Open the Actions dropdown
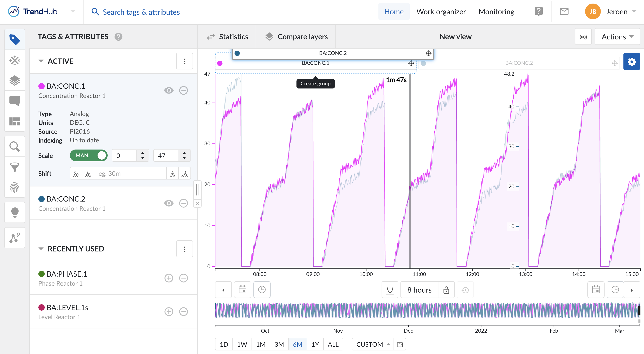Image resolution: width=644 pixels, height=354 pixels. tap(617, 37)
